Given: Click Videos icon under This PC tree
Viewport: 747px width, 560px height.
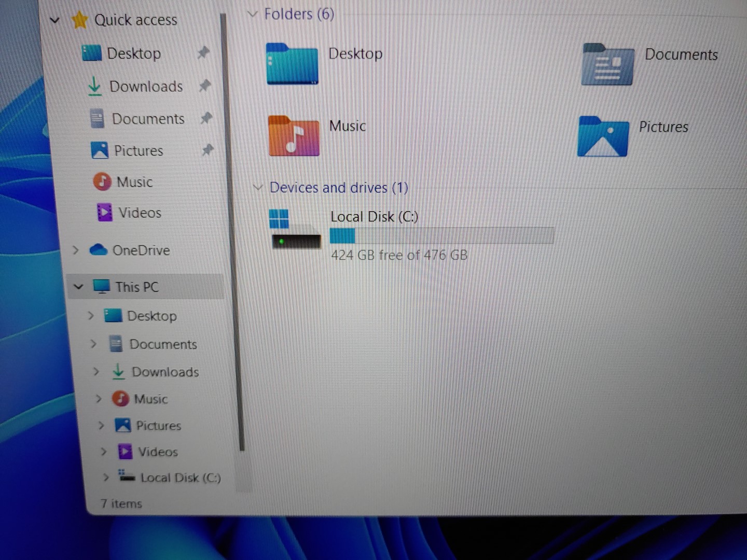Looking at the screenshot, I should pyautogui.click(x=125, y=452).
